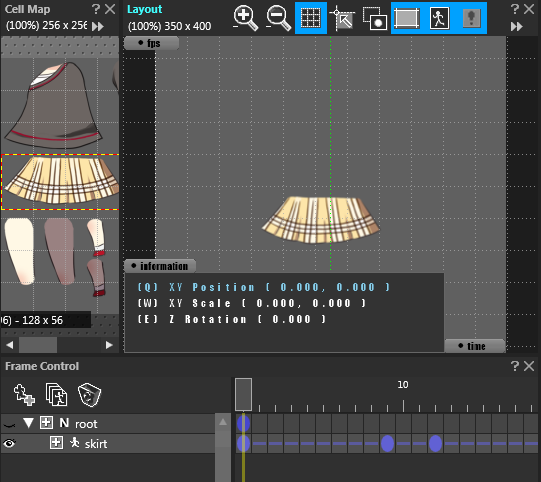Viewport: 541px width, 482px height.
Task: Select the cream leg cell in Cell Map
Action: 20,251
